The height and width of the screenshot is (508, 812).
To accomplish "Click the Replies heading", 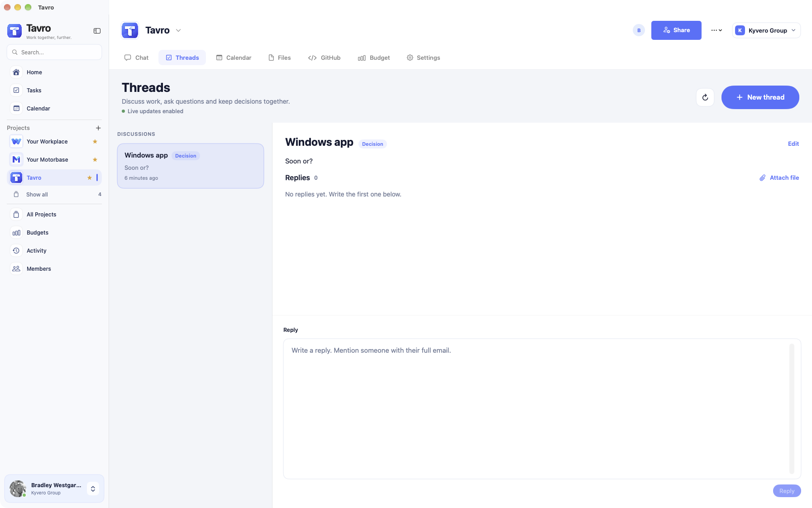I will click(x=297, y=178).
